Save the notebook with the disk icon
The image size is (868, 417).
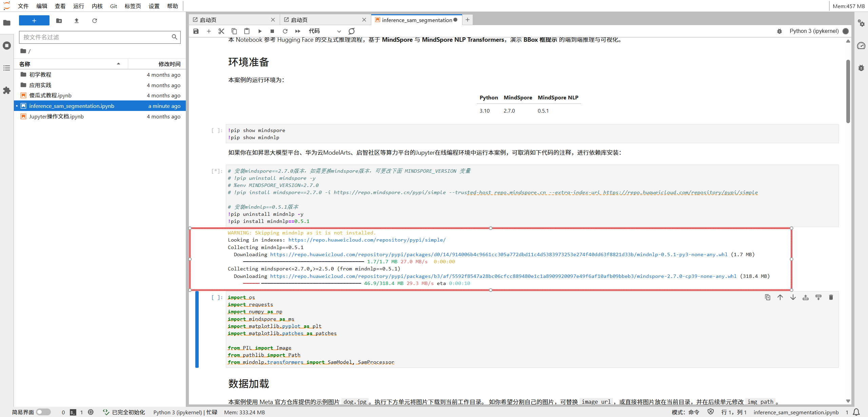point(196,31)
